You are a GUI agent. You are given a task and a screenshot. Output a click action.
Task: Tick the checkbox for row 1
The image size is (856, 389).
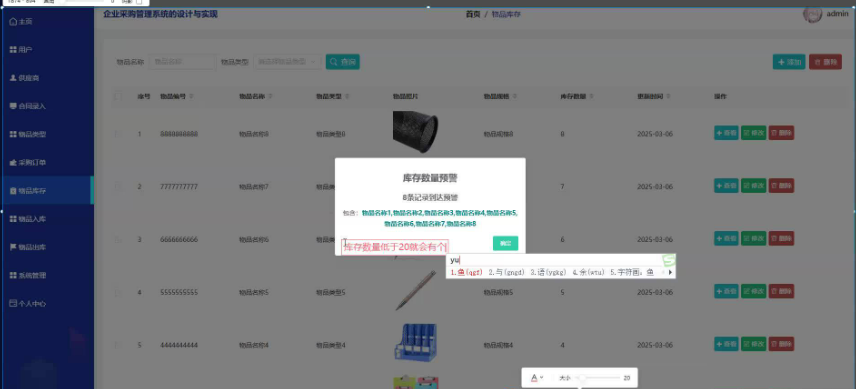[118, 133]
